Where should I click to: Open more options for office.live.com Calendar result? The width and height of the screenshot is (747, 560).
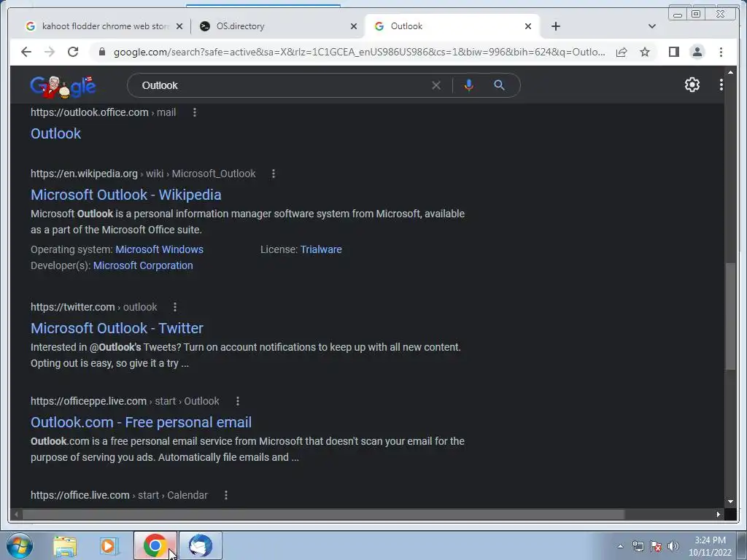[x=226, y=495]
